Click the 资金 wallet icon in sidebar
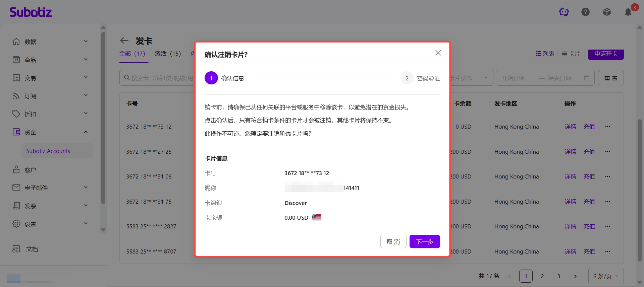This screenshot has width=644, height=287. pos(16,132)
